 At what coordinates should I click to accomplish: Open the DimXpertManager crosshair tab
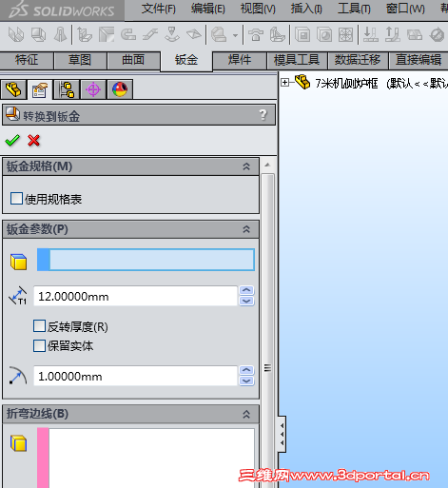tap(93, 89)
